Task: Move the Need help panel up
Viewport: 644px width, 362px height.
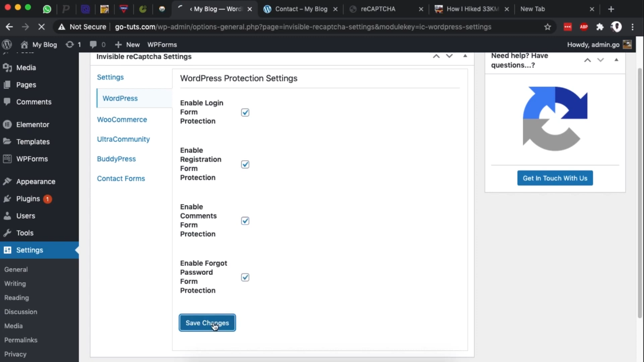Action: (x=587, y=60)
